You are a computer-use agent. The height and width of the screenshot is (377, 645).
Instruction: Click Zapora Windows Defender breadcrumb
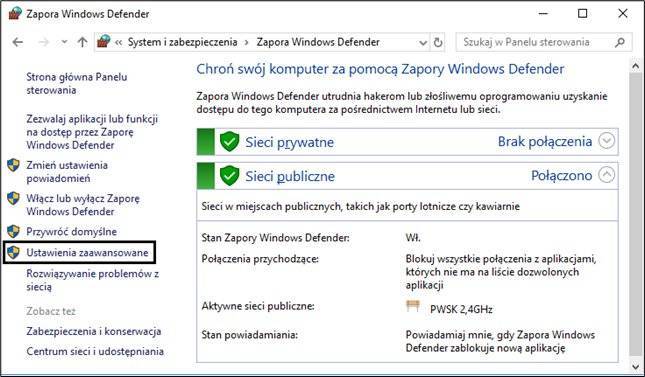pyautogui.click(x=318, y=42)
